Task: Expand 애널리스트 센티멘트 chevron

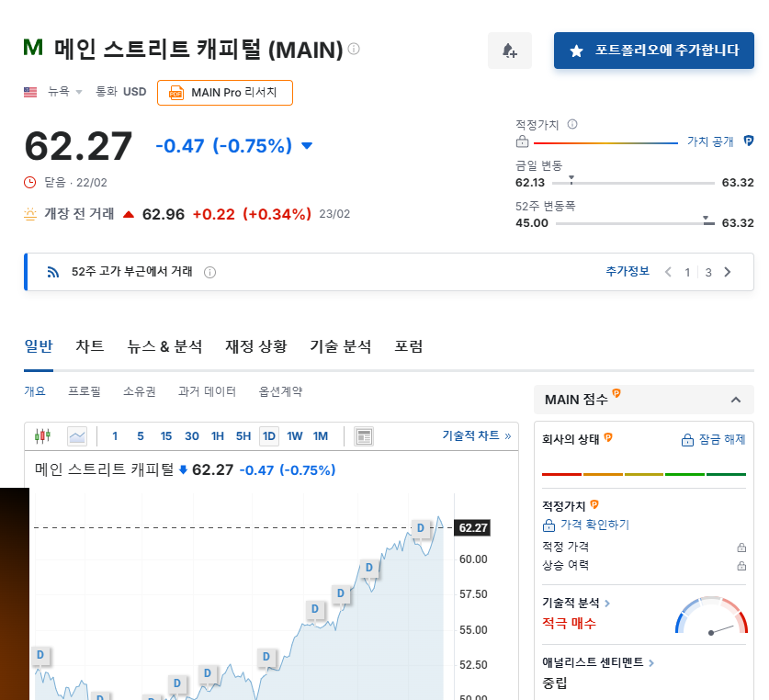Action: coord(651,663)
